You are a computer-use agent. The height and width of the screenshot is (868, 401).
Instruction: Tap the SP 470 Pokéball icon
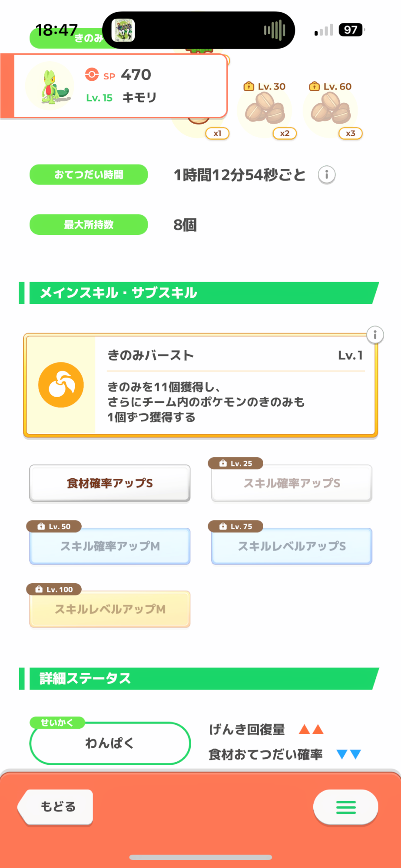tap(92, 75)
